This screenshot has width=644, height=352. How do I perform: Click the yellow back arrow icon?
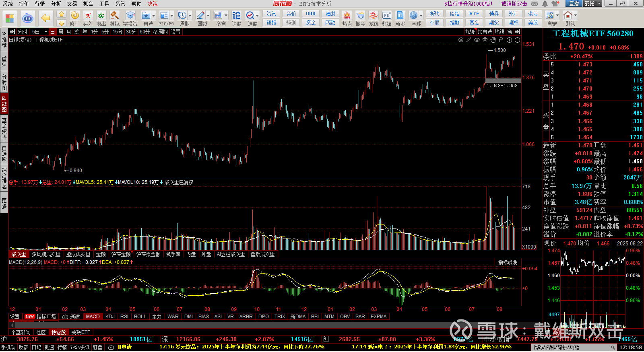pos(46,18)
